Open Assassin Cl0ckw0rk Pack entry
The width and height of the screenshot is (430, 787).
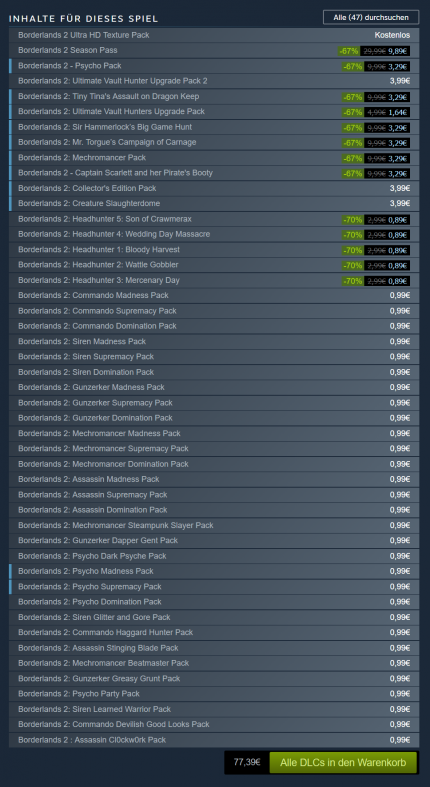214,740
